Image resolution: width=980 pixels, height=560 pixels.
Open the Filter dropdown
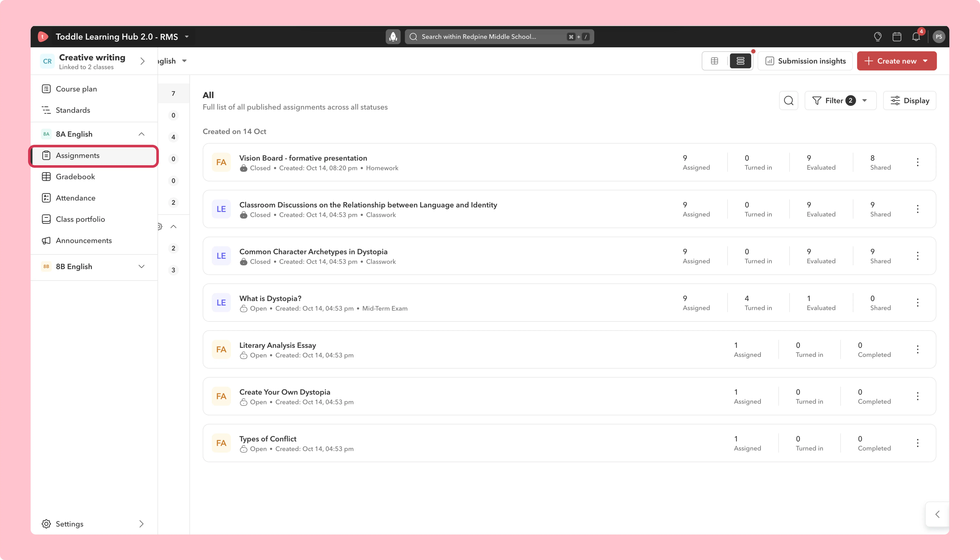840,100
